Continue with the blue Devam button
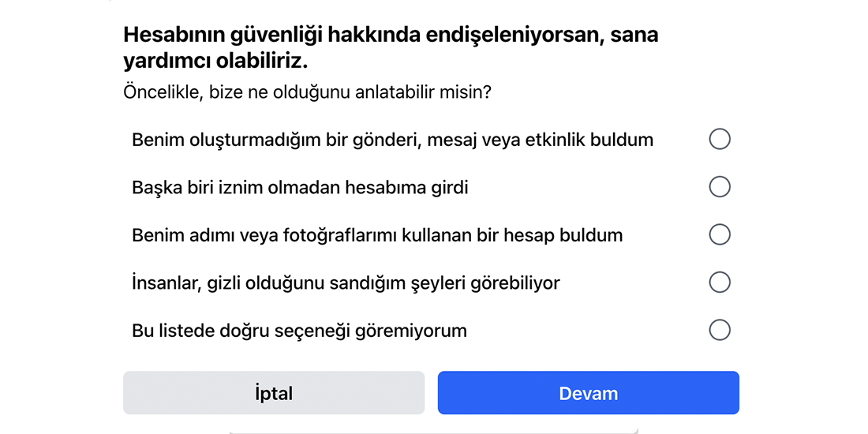Screen dimensions: 868x434 (589, 393)
